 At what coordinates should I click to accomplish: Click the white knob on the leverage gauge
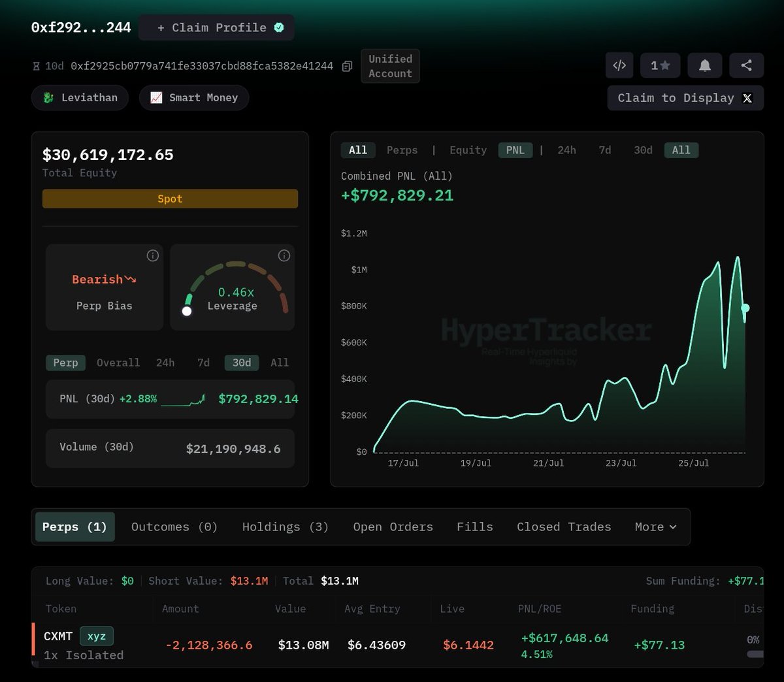(x=187, y=311)
